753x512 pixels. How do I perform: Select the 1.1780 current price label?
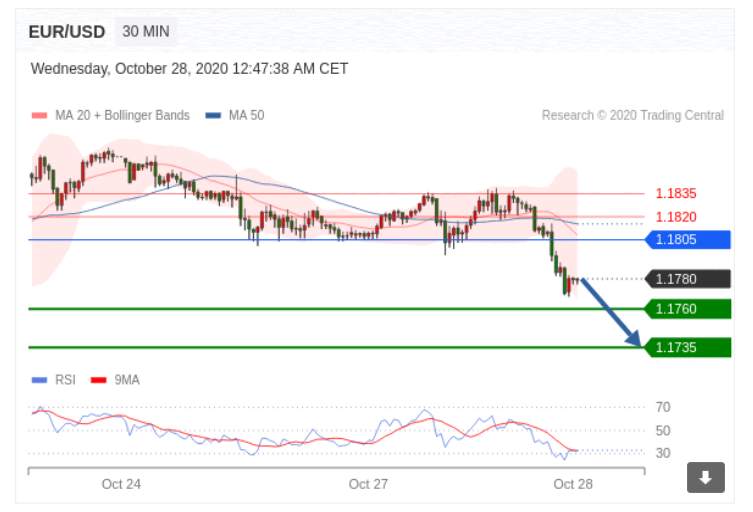(688, 279)
